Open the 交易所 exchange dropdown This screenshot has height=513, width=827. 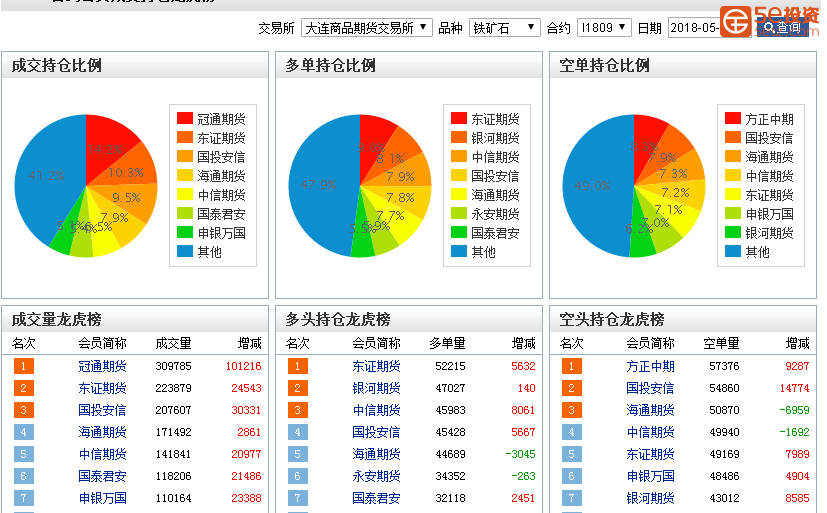coord(366,28)
